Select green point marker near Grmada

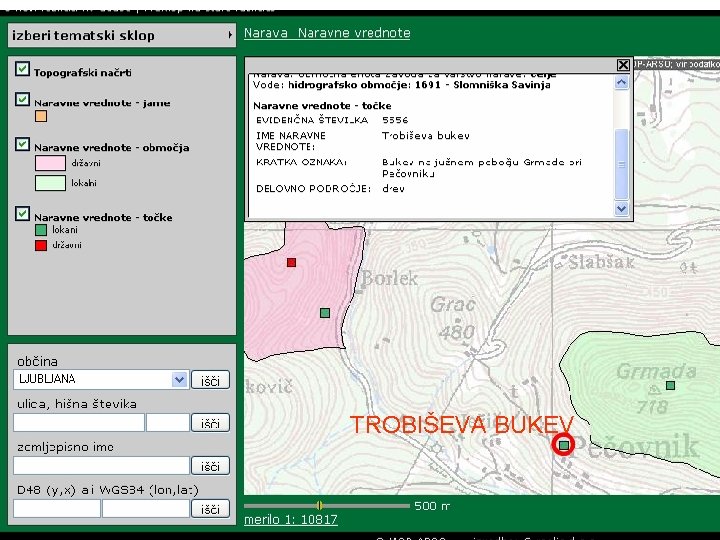coord(670,385)
